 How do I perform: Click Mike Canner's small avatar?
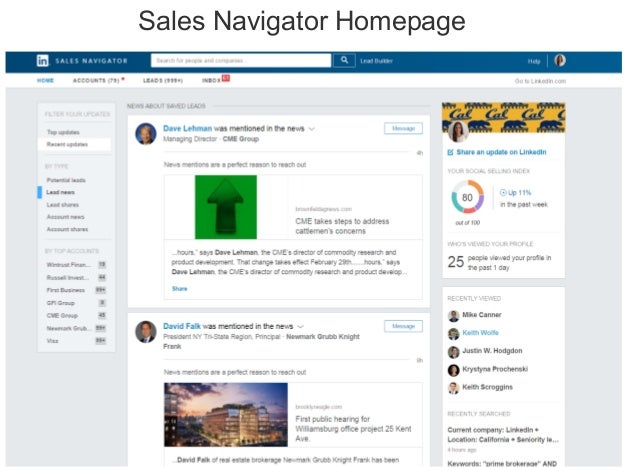pyautogui.click(x=453, y=315)
